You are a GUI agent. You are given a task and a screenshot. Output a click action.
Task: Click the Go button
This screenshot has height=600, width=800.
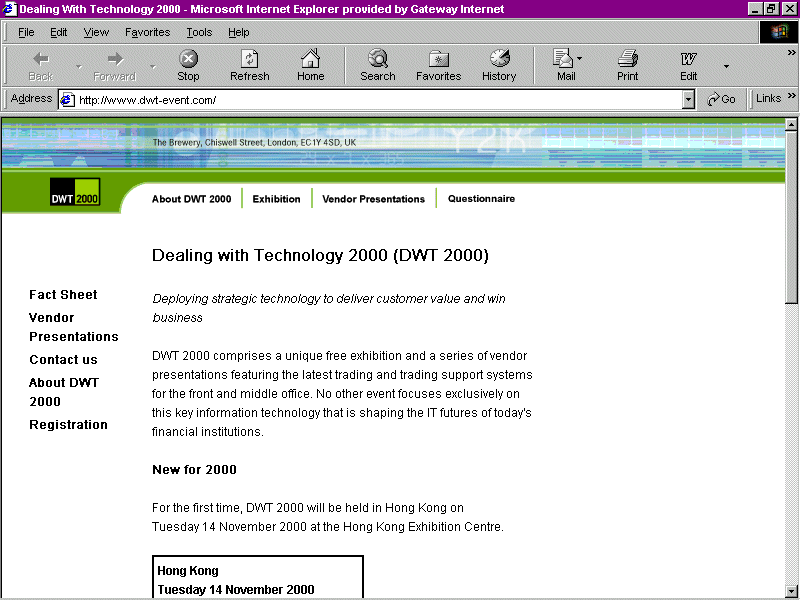(x=721, y=99)
